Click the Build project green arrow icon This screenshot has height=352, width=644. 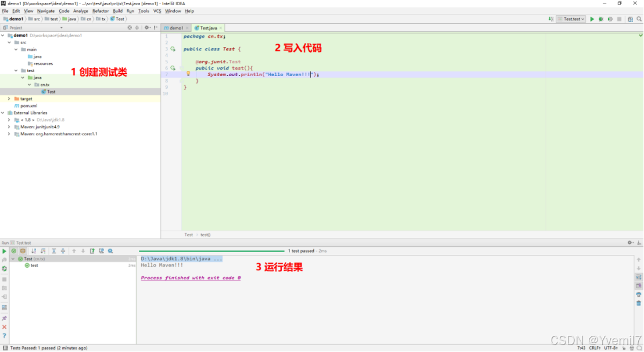tap(551, 19)
